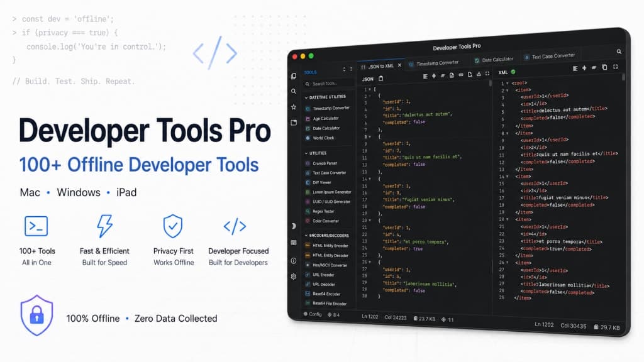Viewport: 644px width, 362px height.
Task: Click the 23.7 KB size in status bar
Action: (425, 319)
